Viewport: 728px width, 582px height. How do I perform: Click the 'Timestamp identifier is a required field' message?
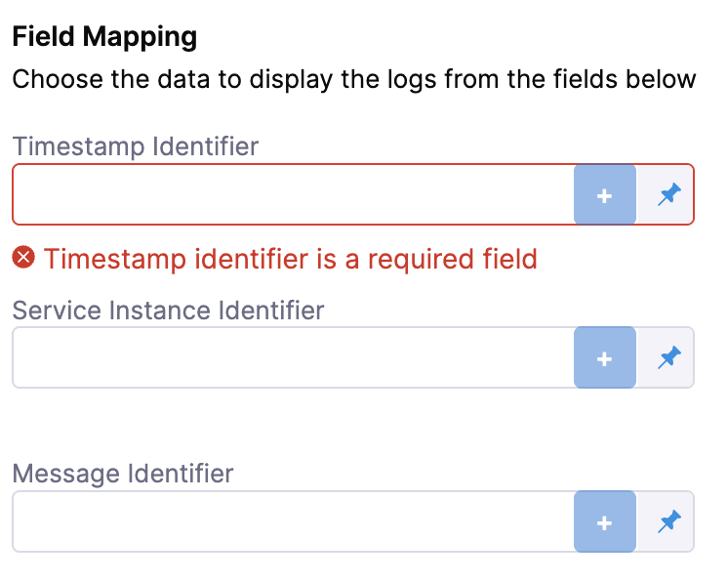290,259
